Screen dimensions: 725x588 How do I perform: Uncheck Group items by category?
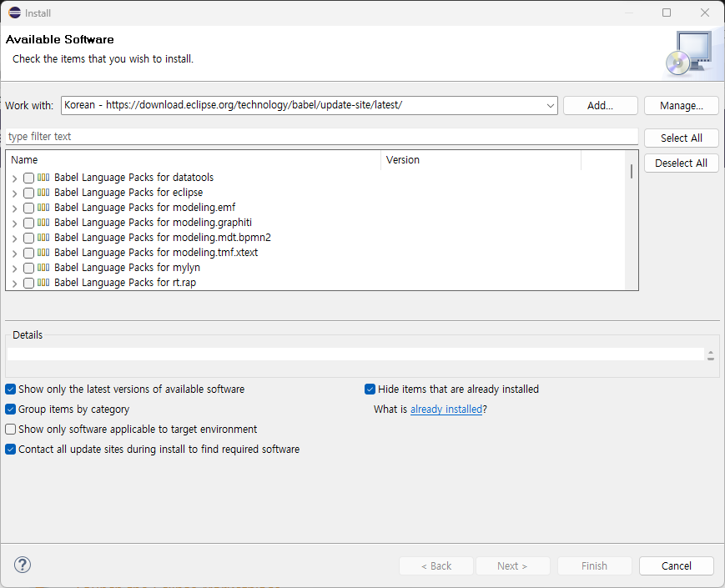pos(11,410)
